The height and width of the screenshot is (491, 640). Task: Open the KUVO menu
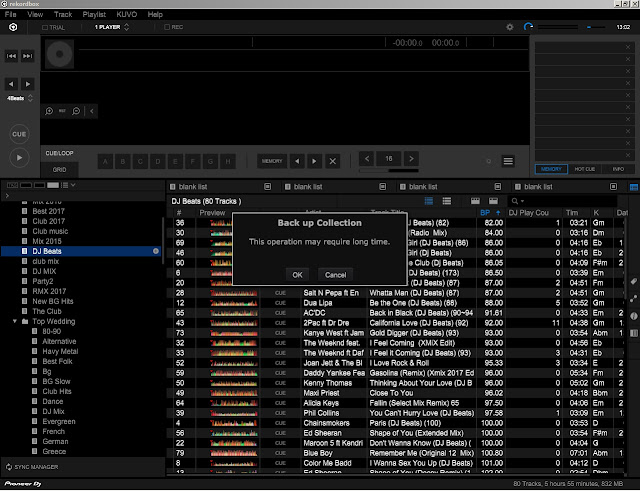[127, 14]
